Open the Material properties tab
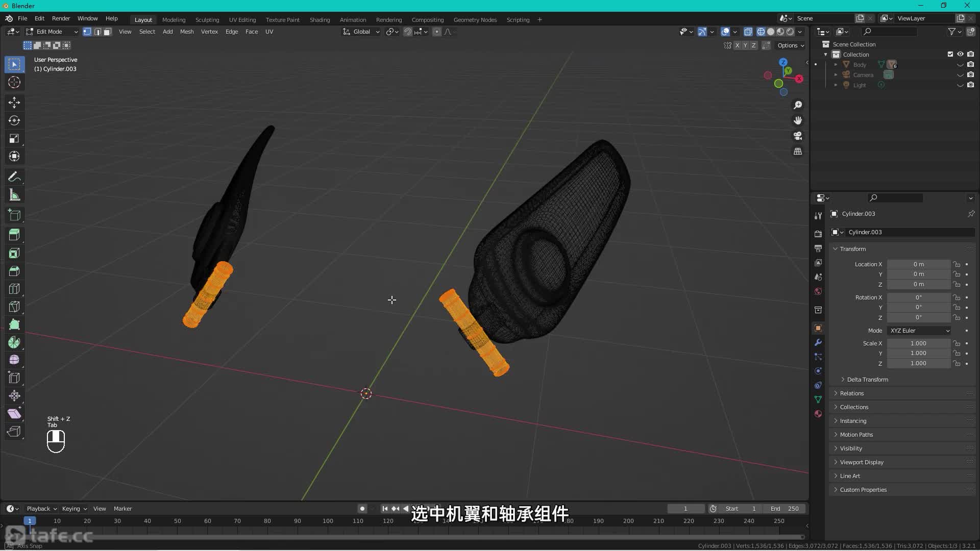Viewport: 980px width, 551px height. (x=818, y=414)
